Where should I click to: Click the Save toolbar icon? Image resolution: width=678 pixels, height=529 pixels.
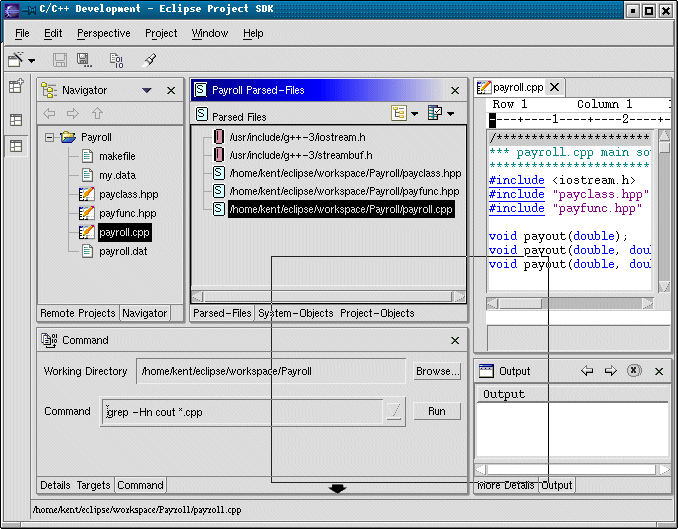pos(60,61)
